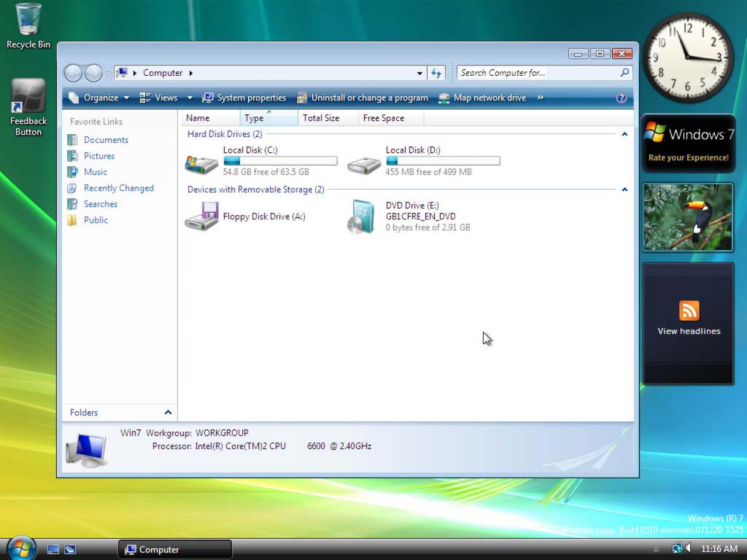The width and height of the screenshot is (747, 560).
Task: Show more toolbar commands chevron
Action: (x=540, y=97)
